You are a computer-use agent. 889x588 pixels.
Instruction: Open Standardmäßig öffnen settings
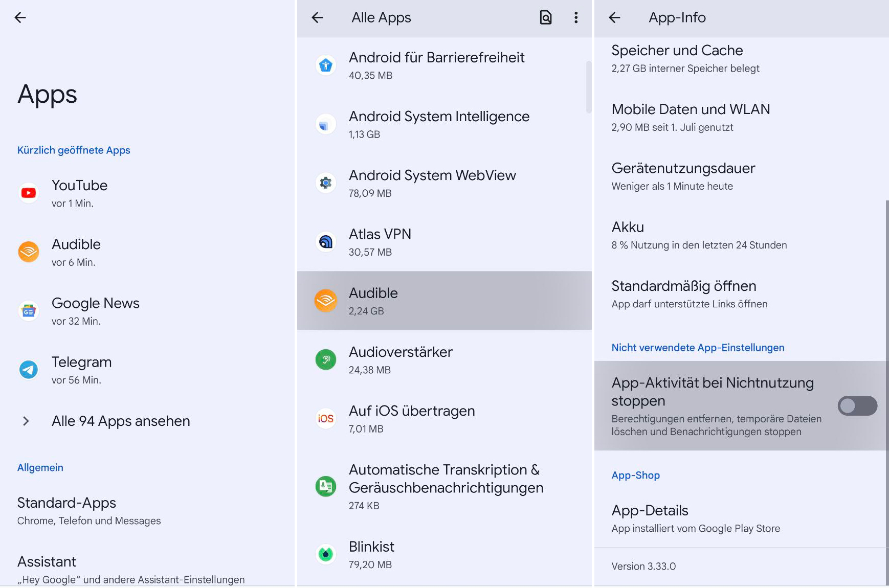click(x=741, y=294)
